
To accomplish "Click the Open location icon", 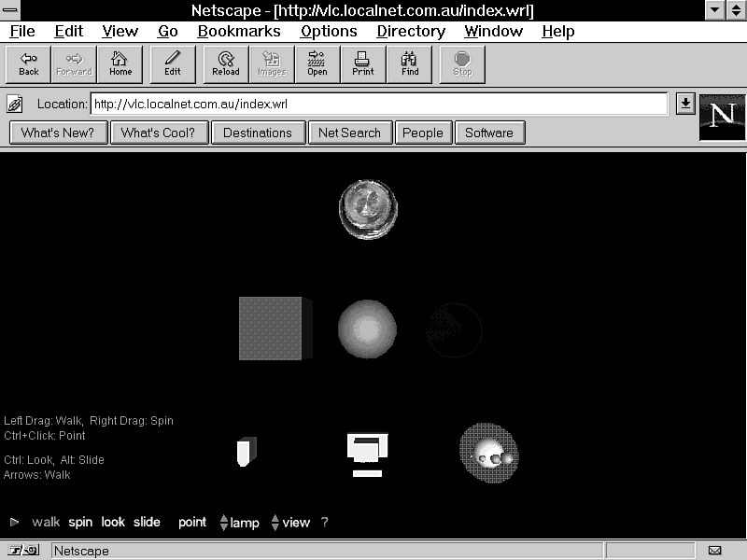I will [x=317, y=63].
